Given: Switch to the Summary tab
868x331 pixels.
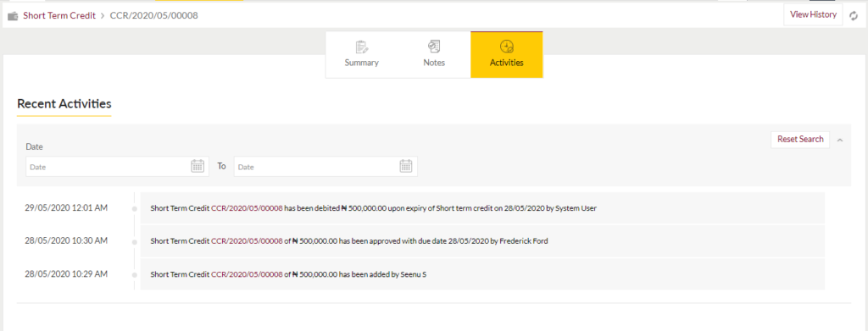Looking at the screenshot, I should (x=361, y=55).
